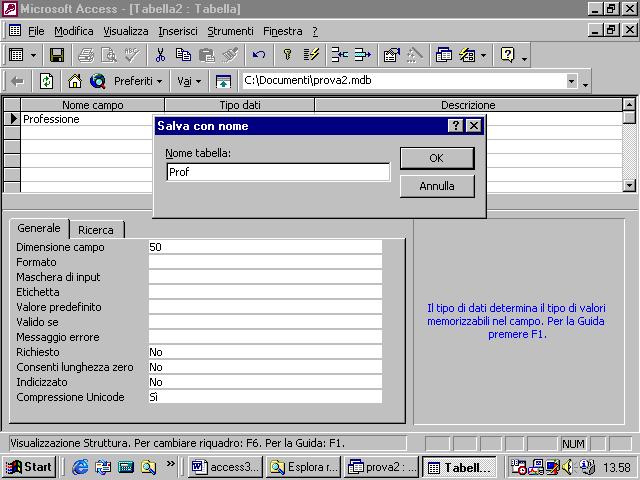Click the View datasheet icon in toolbar

tap(16, 55)
